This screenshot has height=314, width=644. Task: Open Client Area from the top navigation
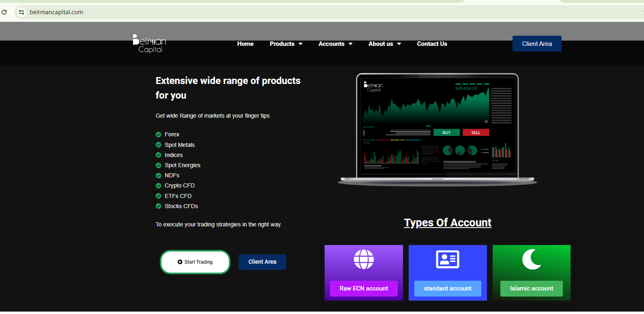[536, 44]
